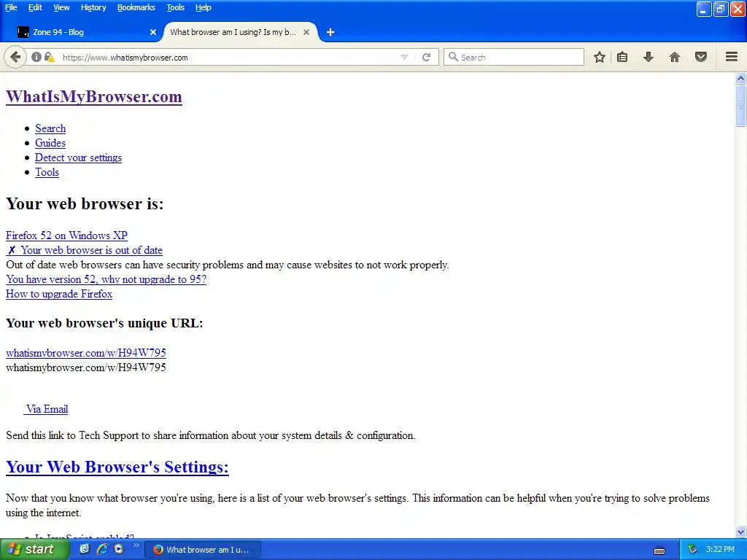747x560 pixels.
Task: Open Your Web Browser's Settings heading link
Action: [x=117, y=467]
